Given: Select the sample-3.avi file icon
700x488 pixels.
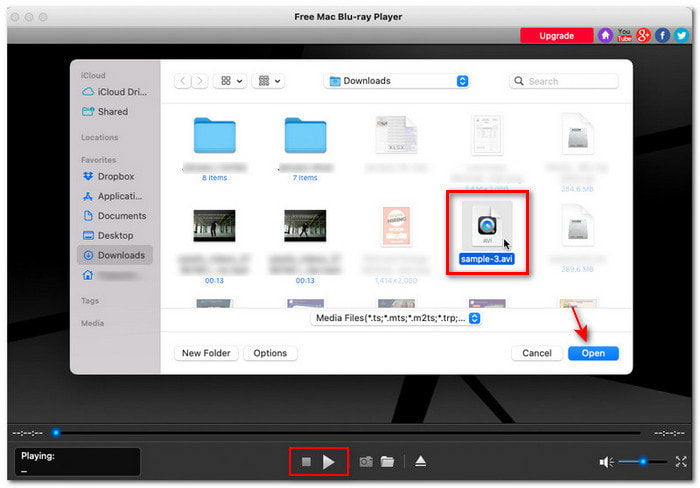Looking at the screenshot, I should point(487,225).
